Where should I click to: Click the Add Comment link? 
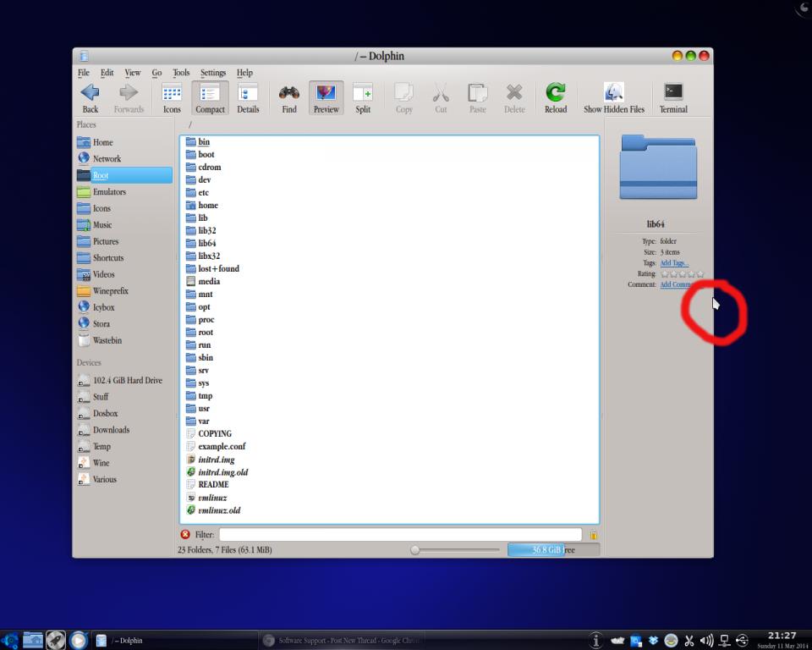click(677, 284)
